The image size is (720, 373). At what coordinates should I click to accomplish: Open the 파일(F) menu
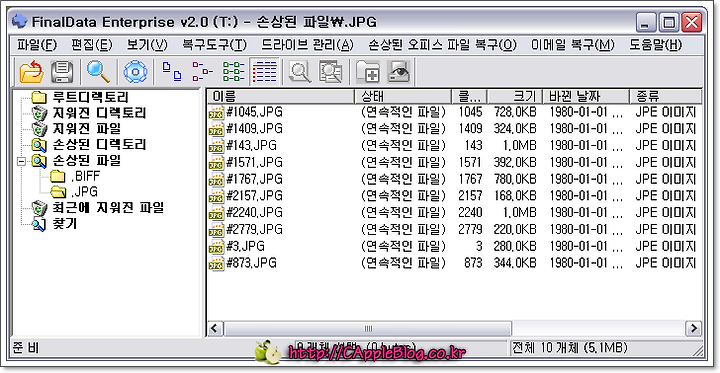click(x=37, y=45)
